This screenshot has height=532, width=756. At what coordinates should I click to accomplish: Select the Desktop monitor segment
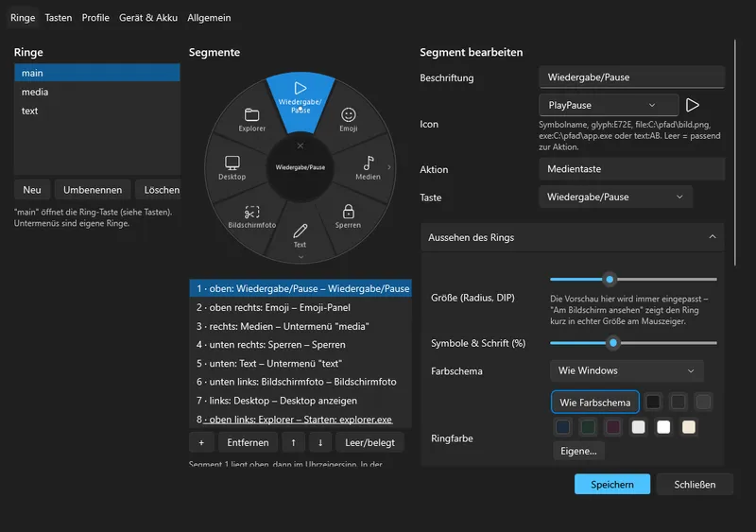pos(232,168)
